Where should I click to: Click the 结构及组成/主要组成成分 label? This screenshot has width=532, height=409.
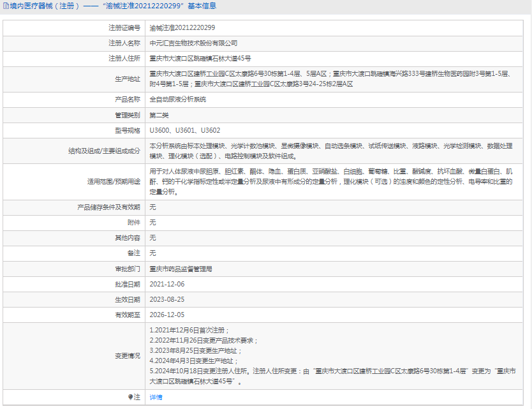(x=104, y=151)
